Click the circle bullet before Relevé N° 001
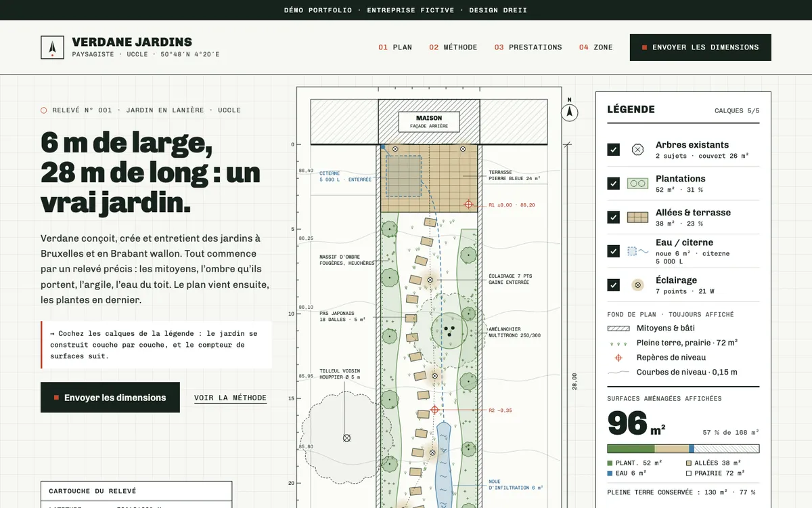 [44, 110]
